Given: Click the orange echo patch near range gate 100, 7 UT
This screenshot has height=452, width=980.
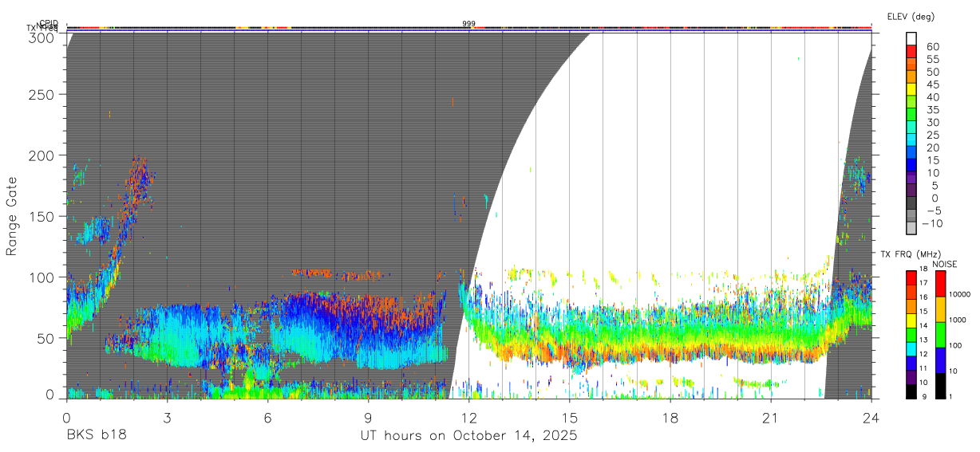Looking at the screenshot, I should (x=311, y=273).
